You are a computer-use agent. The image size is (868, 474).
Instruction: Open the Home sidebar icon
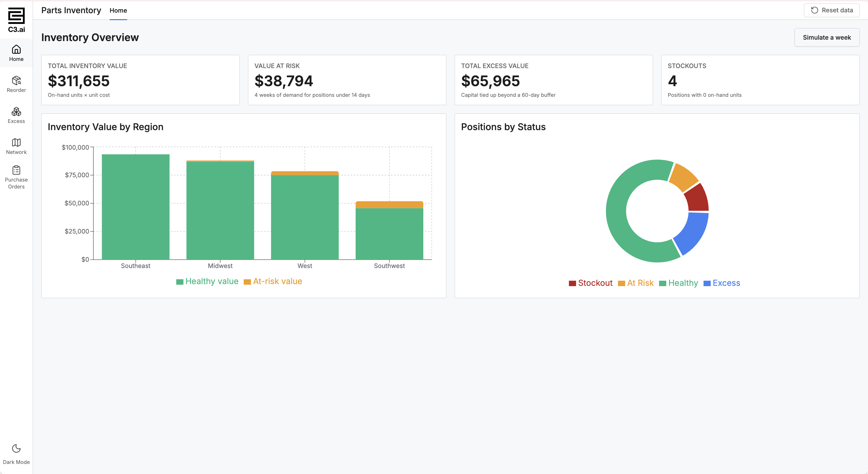click(16, 50)
